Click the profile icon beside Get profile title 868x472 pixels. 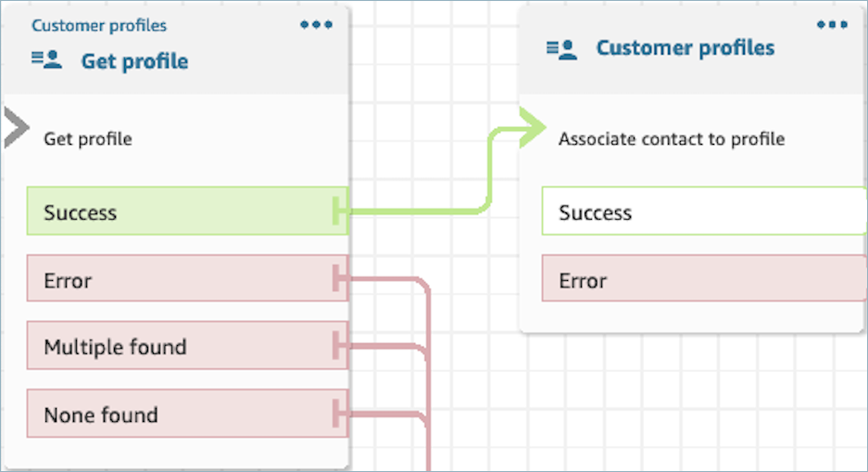46,61
